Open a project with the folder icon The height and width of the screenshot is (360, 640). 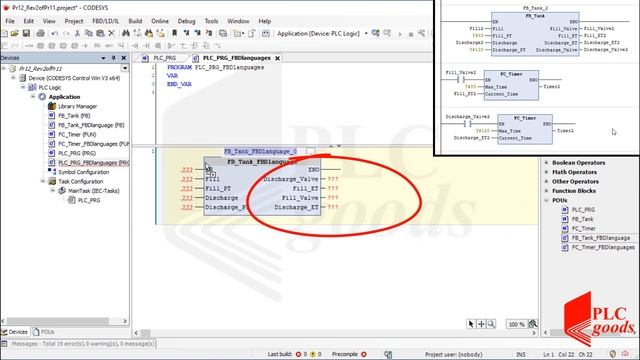(x=14, y=33)
